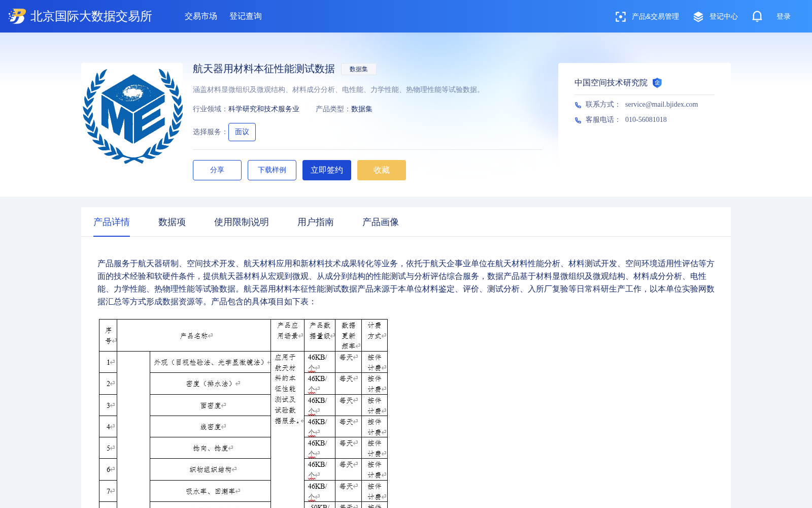Open the 产品画像 tab
The height and width of the screenshot is (508, 812).
pos(381,222)
